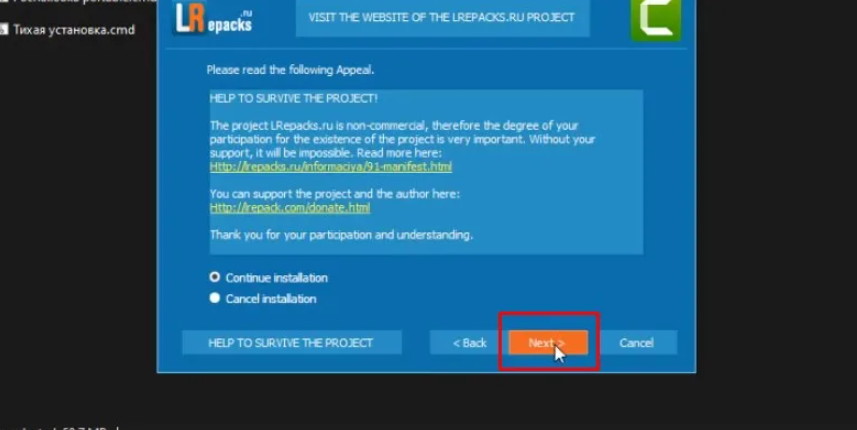The image size is (857, 430).
Task: Click the 'Thank you for your participation' line
Action: pos(341,235)
